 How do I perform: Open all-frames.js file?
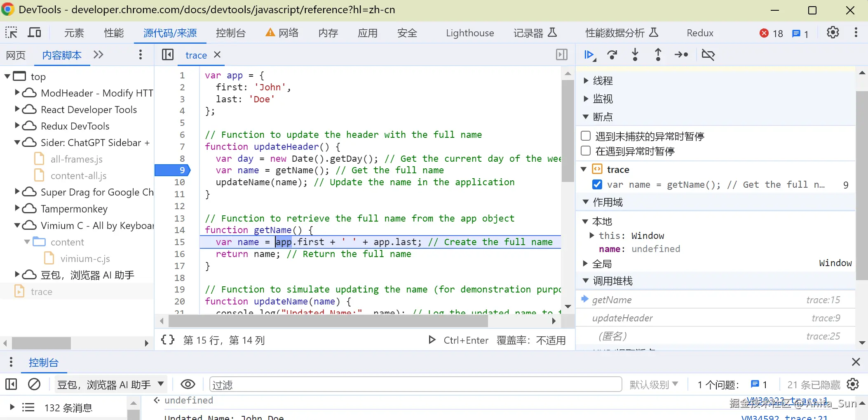point(76,159)
